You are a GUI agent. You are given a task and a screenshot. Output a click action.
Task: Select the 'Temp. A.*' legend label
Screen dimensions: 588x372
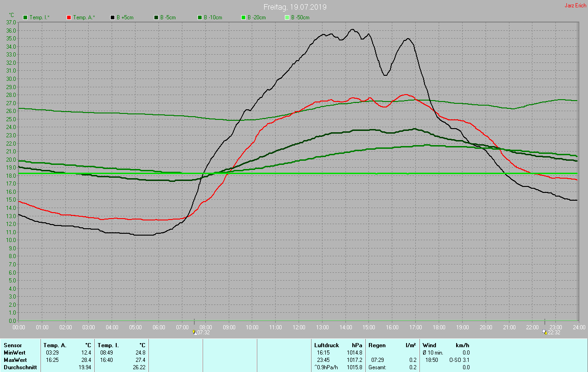click(x=84, y=17)
